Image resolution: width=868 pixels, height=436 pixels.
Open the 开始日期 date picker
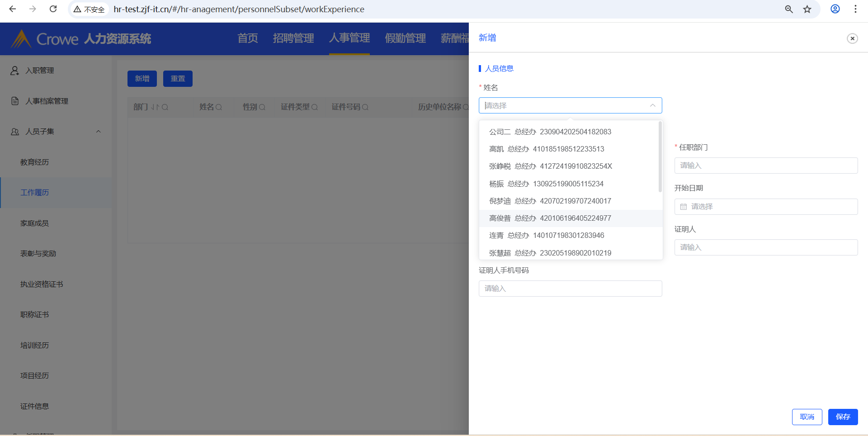[766, 207]
